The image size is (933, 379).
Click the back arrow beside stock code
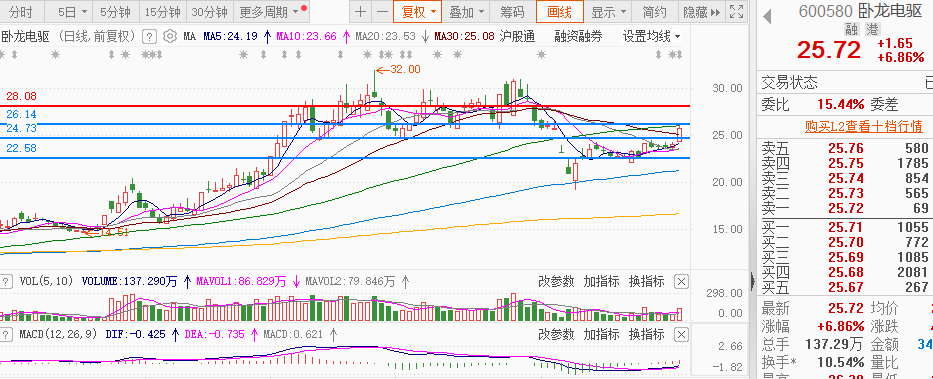(767, 17)
